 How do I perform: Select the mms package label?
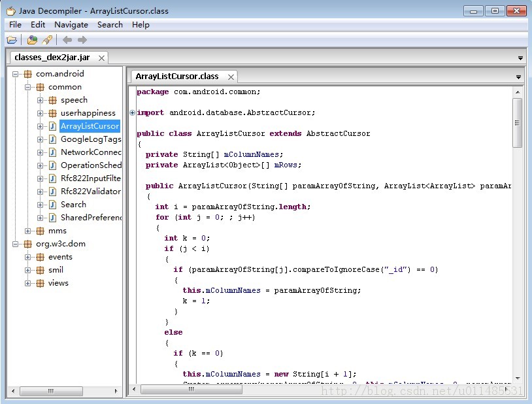pyautogui.click(x=58, y=231)
